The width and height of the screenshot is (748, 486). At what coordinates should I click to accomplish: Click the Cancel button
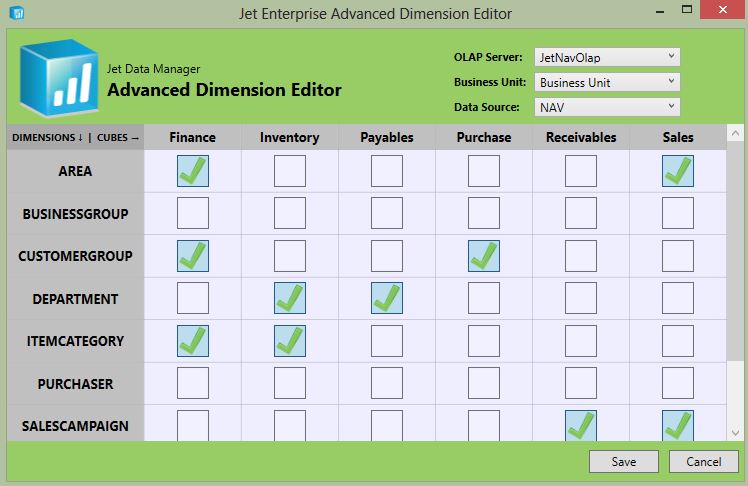tap(704, 461)
